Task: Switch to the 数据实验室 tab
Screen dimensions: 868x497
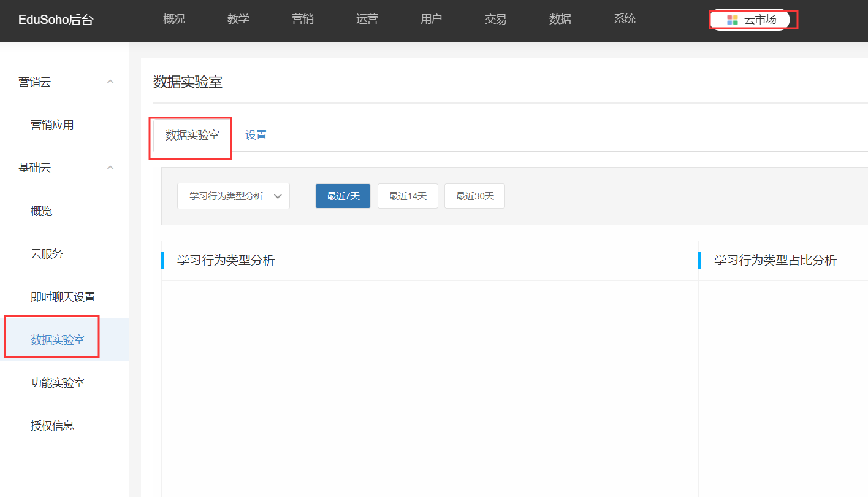Action: click(192, 135)
